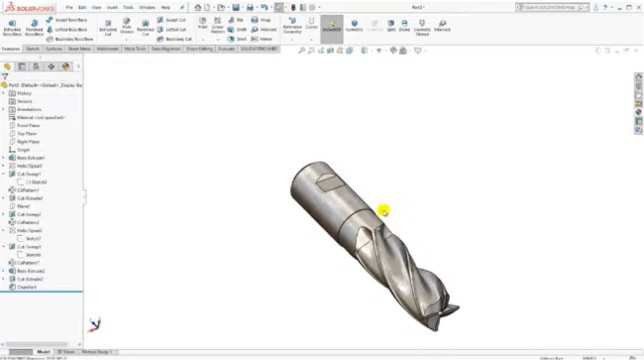
Task: Toggle the menu bar pin icon
Action: click(182, 7)
